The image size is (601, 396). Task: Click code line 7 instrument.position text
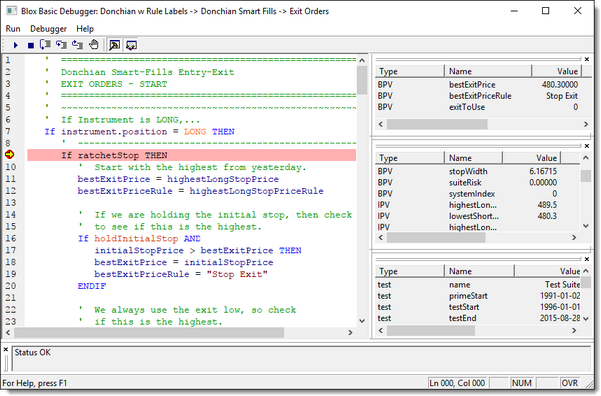coord(114,132)
